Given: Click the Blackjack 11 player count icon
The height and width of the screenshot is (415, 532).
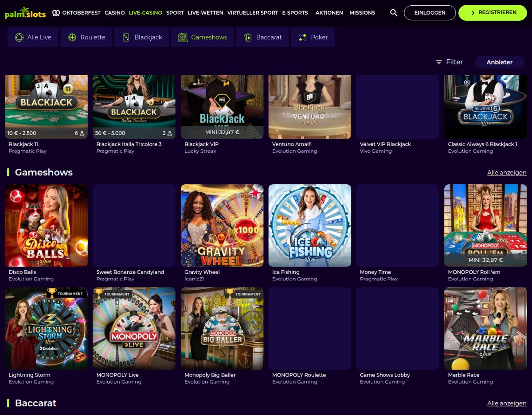Looking at the screenshot, I should (82, 133).
